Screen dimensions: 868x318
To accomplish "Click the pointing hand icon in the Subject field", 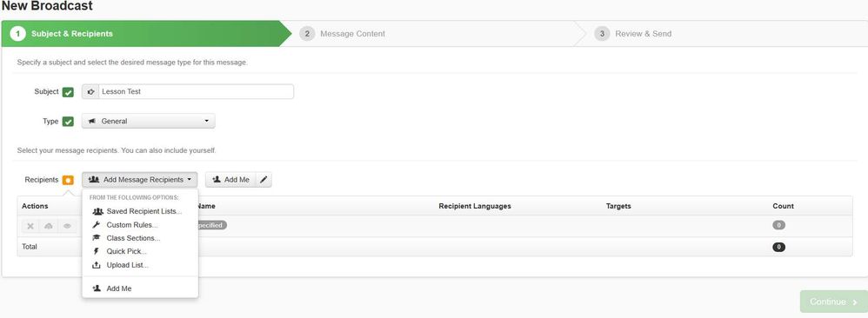I will (x=90, y=92).
